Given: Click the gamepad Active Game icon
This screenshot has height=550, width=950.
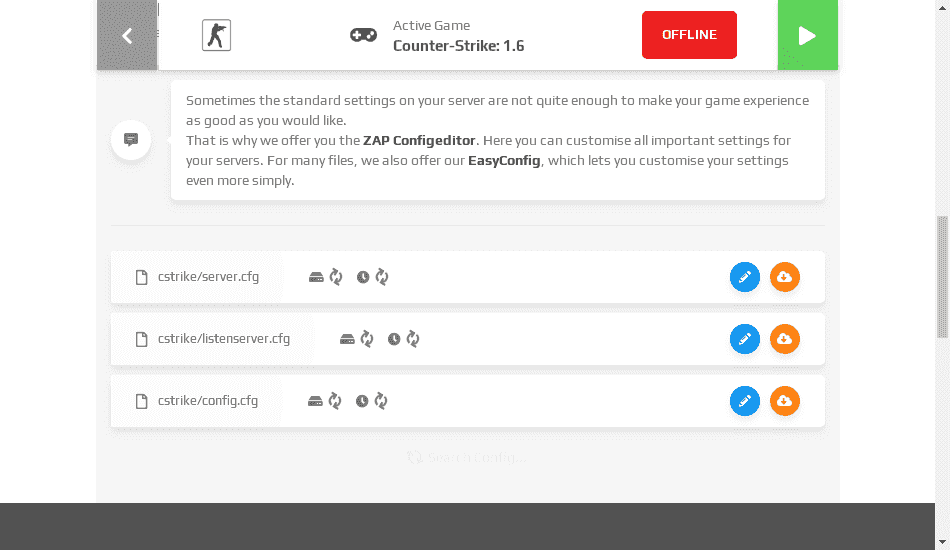Looking at the screenshot, I should tap(364, 35).
